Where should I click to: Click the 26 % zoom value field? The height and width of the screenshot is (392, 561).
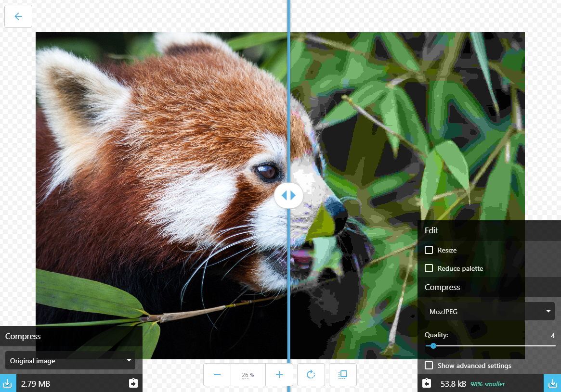[x=248, y=375]
